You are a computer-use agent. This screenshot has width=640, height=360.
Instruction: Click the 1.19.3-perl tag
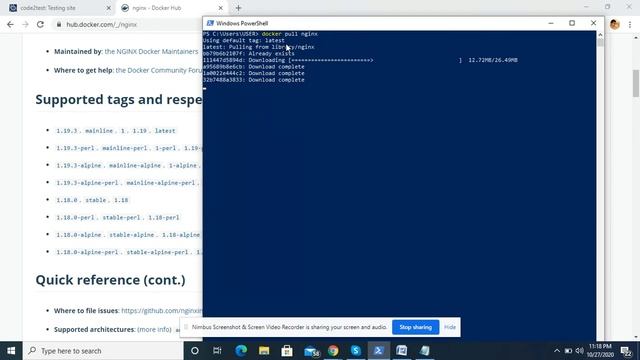pyautogui.click(x=75, y=148)
